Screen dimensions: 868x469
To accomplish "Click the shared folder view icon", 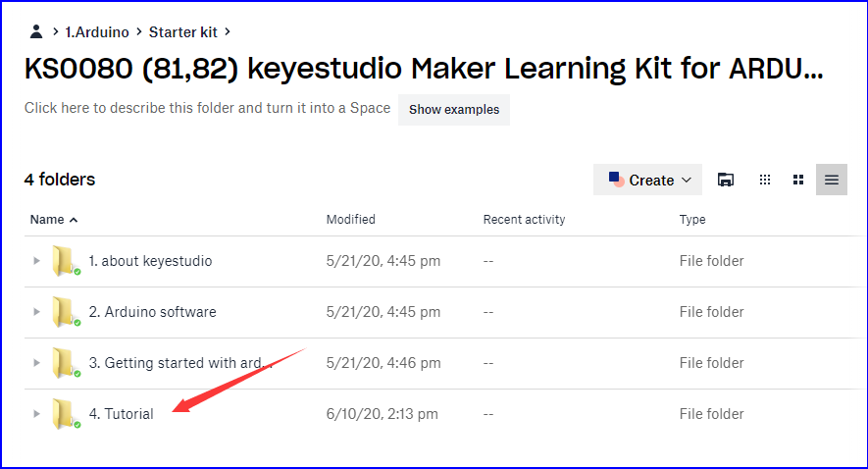I will coord(726,180).
